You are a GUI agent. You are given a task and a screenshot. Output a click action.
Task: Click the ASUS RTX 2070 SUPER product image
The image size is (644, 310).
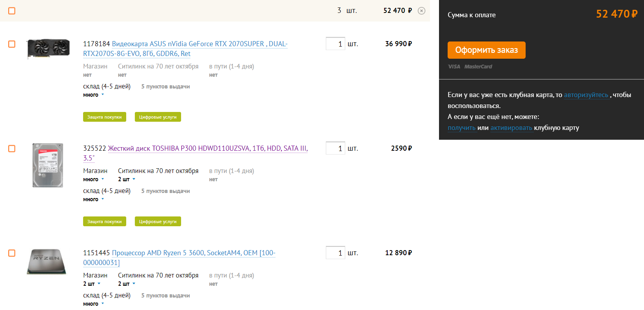click(48, 49)
